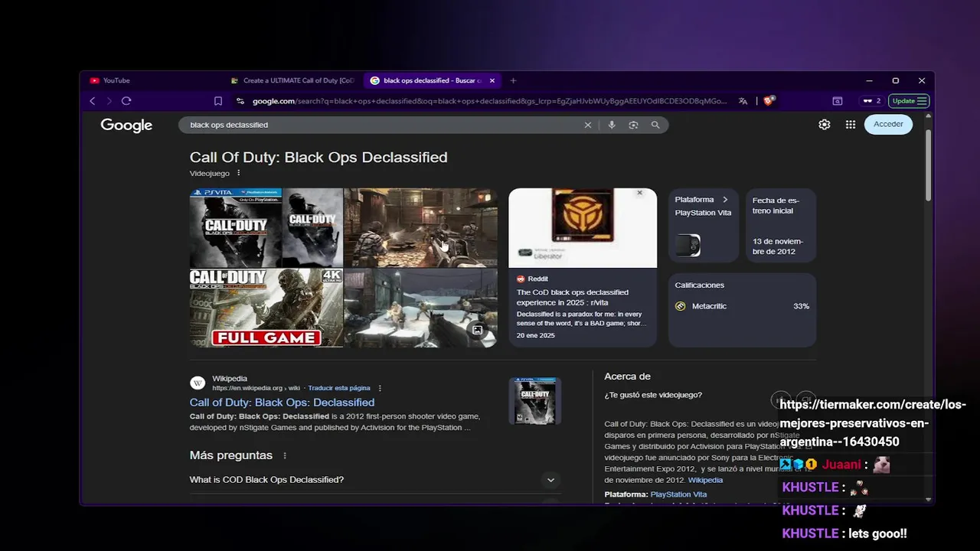Expand the Plataforma card chevron
Screen dimensions: 980x551
[x=725, y=200]
